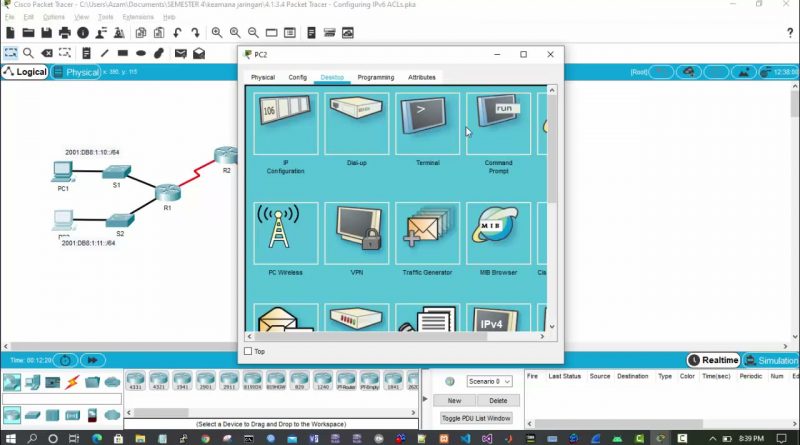
Task: Click the PC1 device in workspace
Action: (x=63, y=171)
